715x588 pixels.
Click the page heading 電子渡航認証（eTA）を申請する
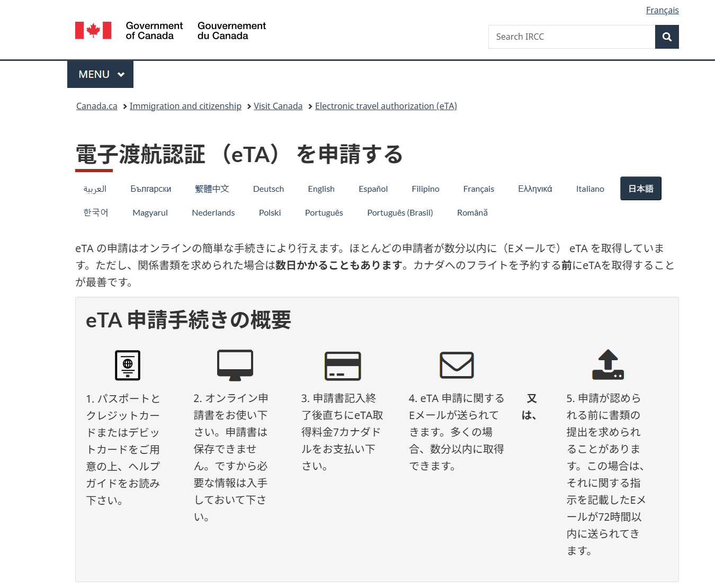click(239, 154)
